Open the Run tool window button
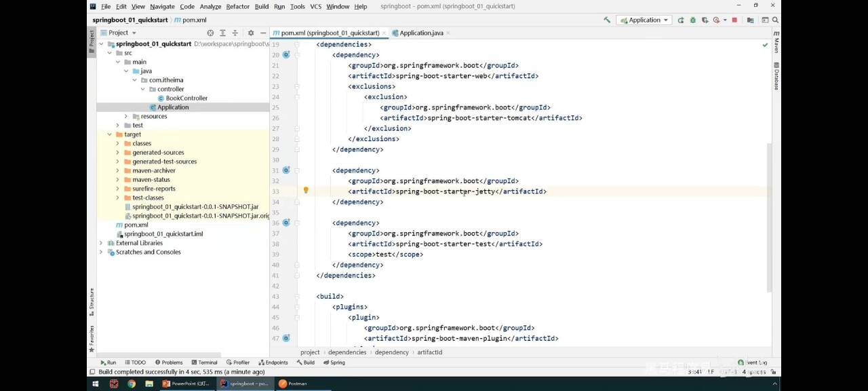 pos(108,362)
